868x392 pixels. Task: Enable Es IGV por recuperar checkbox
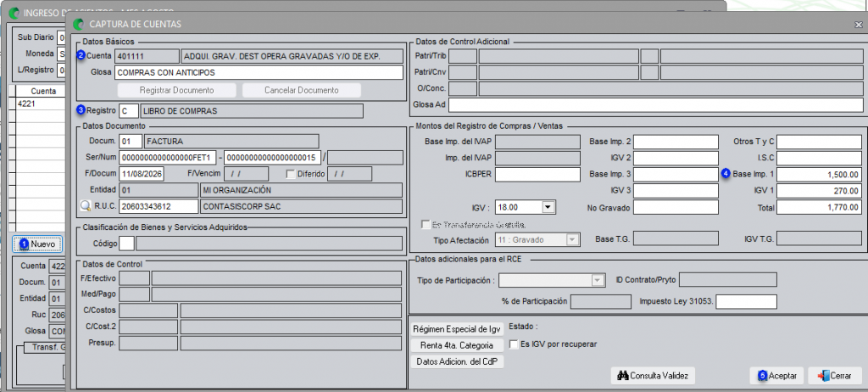tap(513, 344)
